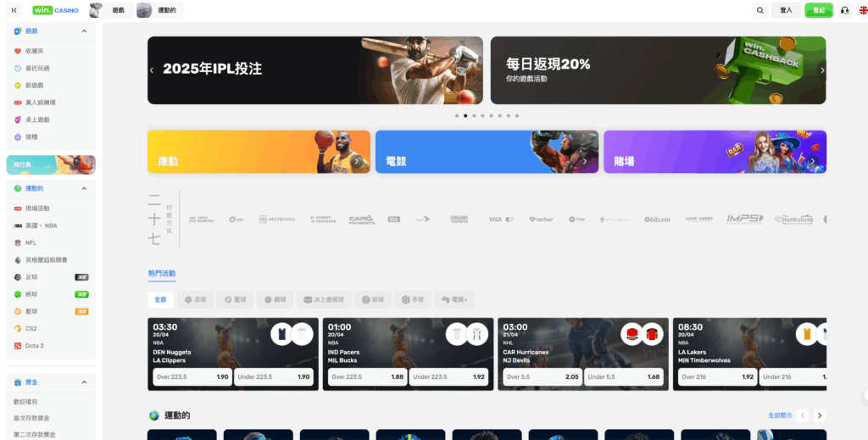Click the 登入 login button
868x440 pixels.
tap(786, 10)
